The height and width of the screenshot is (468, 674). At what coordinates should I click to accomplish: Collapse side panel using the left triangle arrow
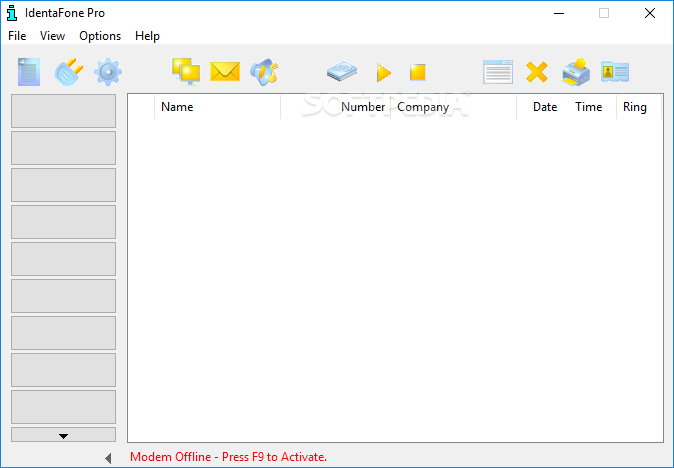coord(108,459)
